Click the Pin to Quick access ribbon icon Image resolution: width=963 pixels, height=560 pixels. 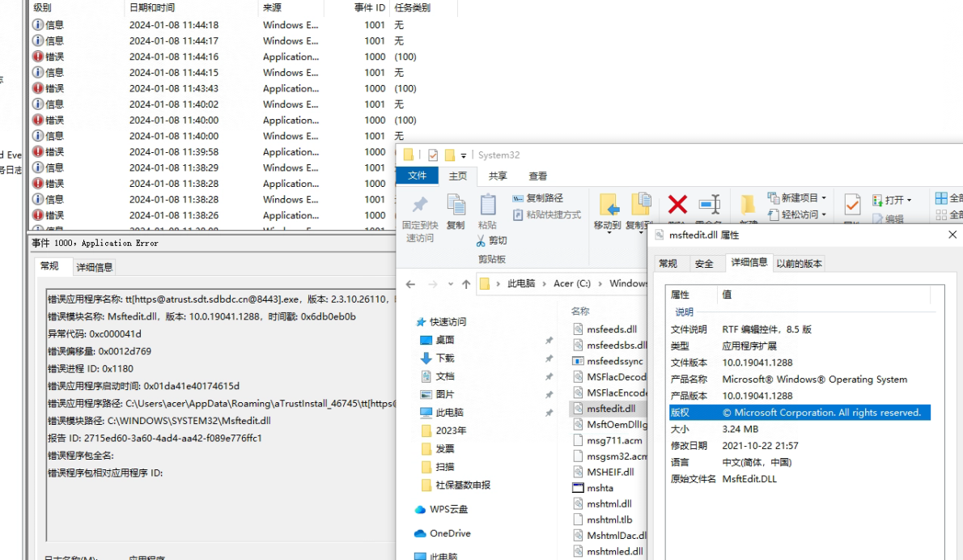click(419, 206)
